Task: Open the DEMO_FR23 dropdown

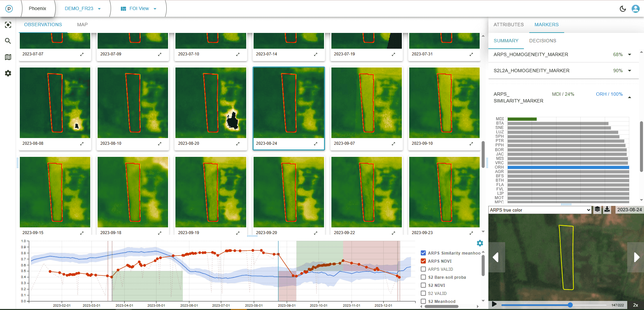Action: (x=83, y=9)
